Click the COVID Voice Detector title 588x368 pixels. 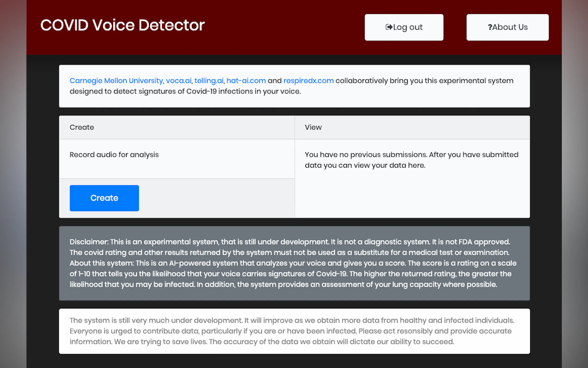click(x=122, y=25)
